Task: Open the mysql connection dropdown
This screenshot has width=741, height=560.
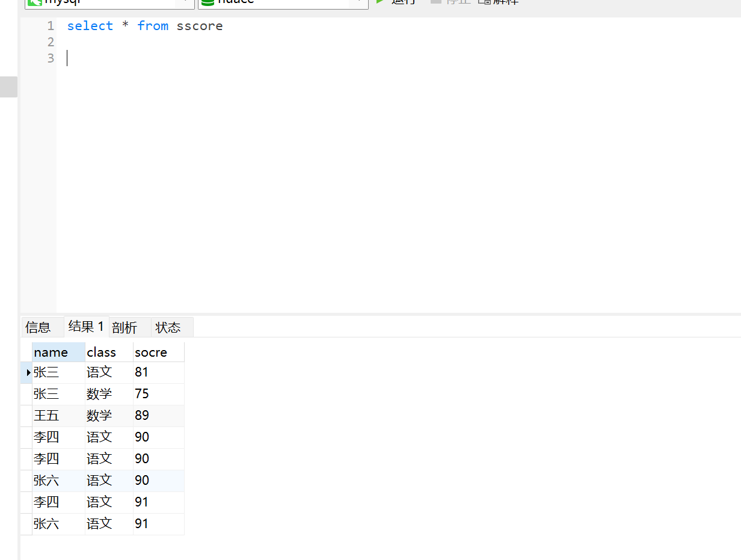Action: (x=109, y=2)
